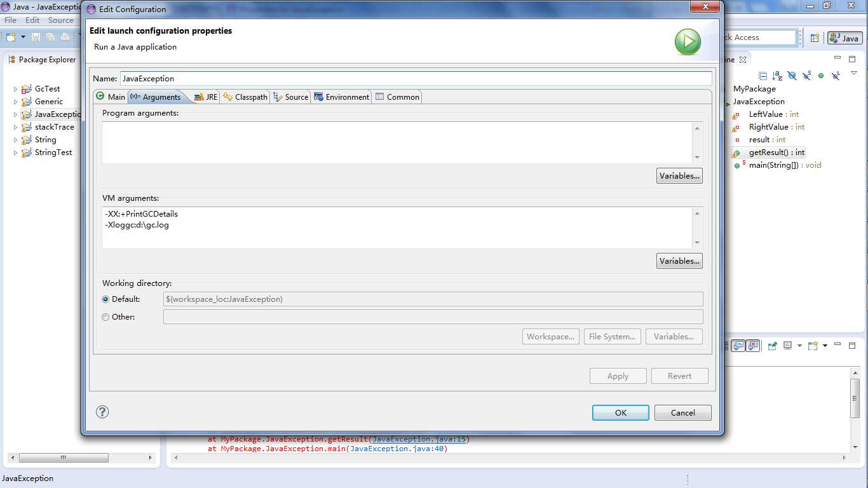Toggle Hide Local Types icon in Outline
The width and height of the screenshot is (868, 488).
pos(836,76)
